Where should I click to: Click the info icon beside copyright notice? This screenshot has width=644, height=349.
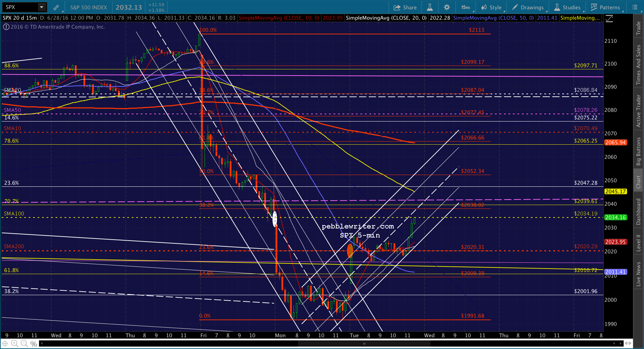[6, 27]
